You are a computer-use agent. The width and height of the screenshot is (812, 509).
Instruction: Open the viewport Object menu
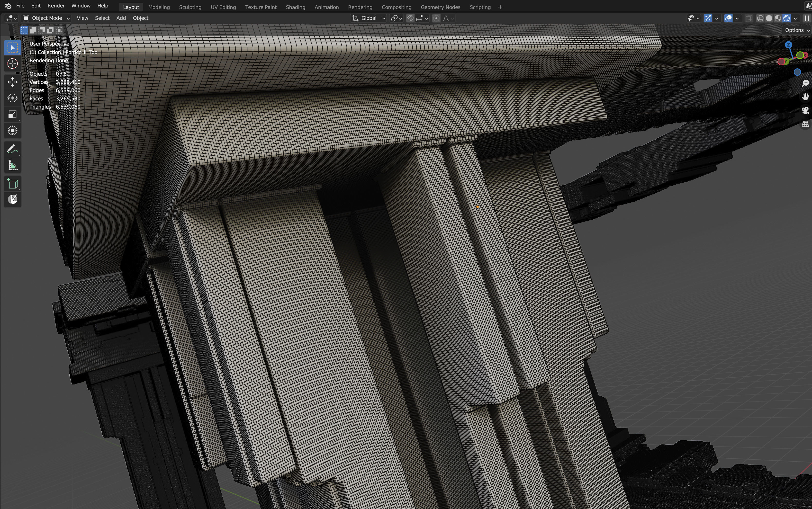(x=140, y=18)
